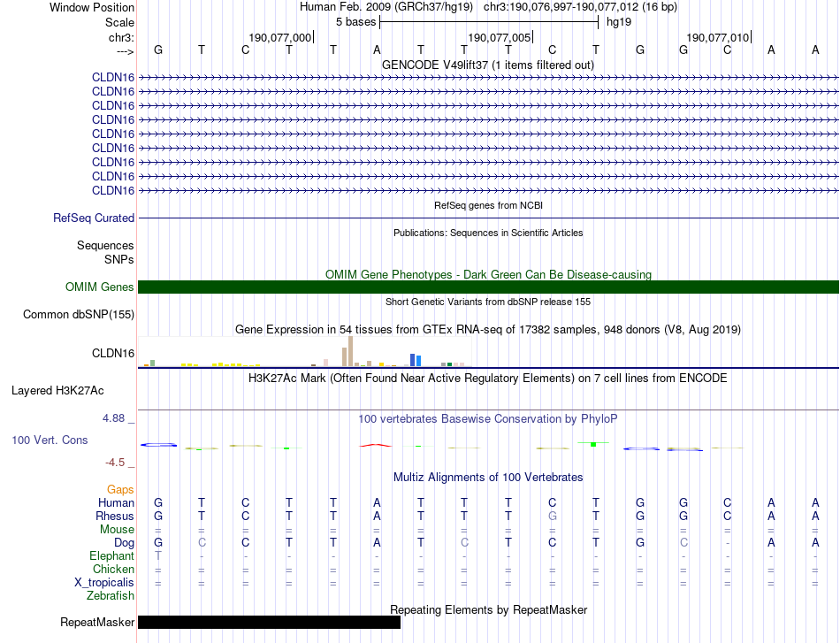
Task: Click the grey G mismatch in Rhesus row
Action: (x=553, y=516)
